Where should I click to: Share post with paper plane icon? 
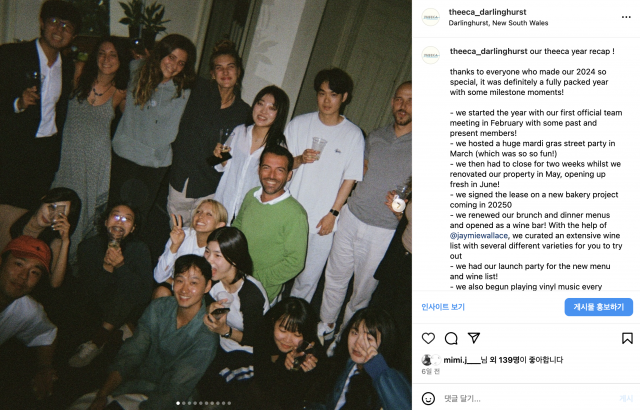(473, 338)
